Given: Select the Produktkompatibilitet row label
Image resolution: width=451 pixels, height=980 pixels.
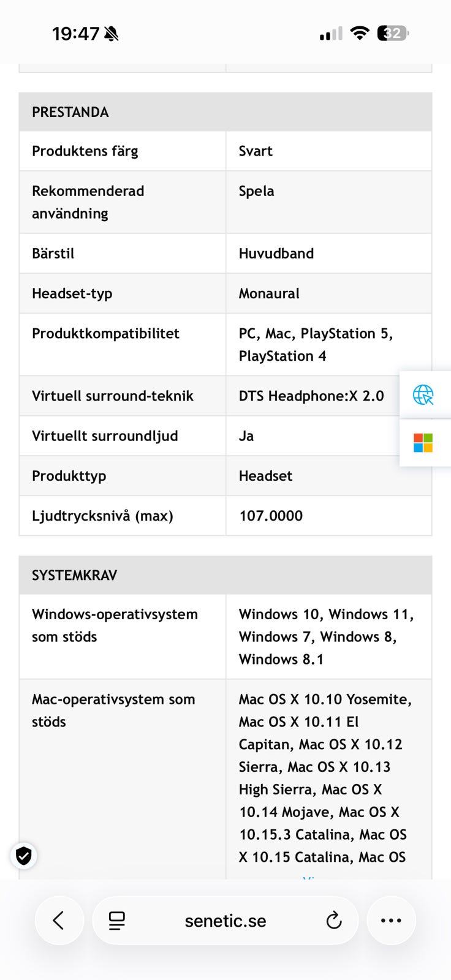Looking at the screenshot, I should pos(105,334).
